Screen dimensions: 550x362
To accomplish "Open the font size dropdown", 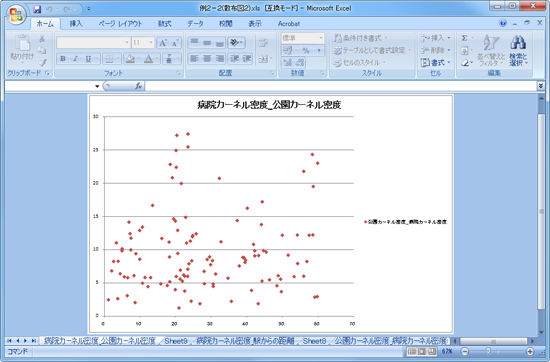I will tap(151, 43).
